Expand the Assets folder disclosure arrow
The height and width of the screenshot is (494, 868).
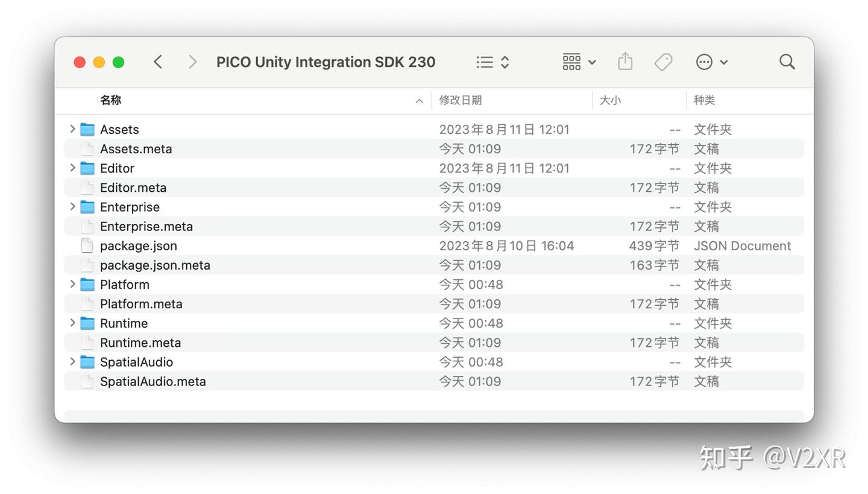[x=72, y=129]
